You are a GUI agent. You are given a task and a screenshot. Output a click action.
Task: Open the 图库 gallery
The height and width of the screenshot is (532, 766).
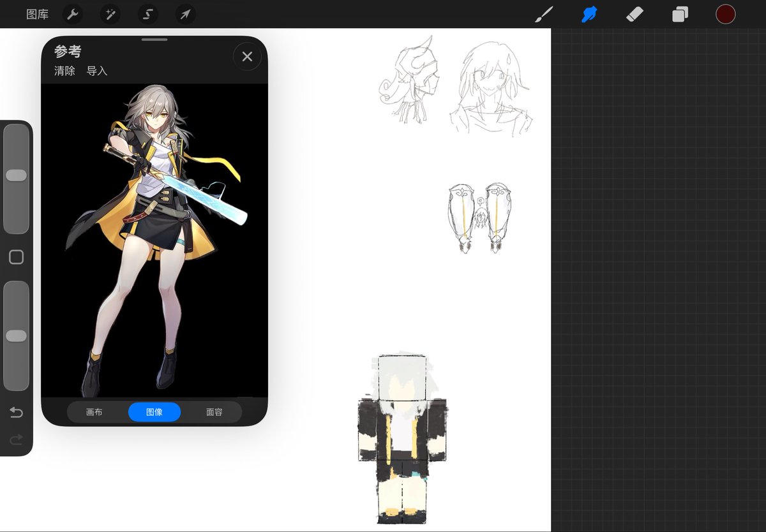click(38, 14)
